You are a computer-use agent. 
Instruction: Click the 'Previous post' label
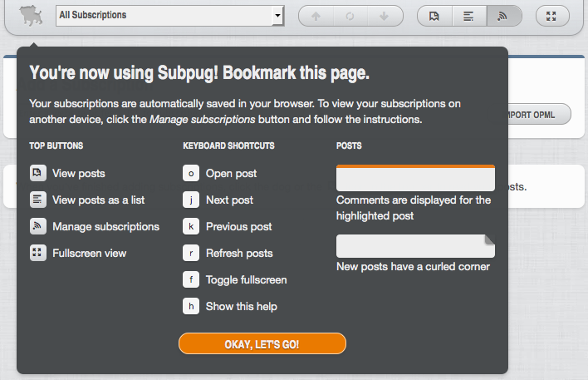239,227
